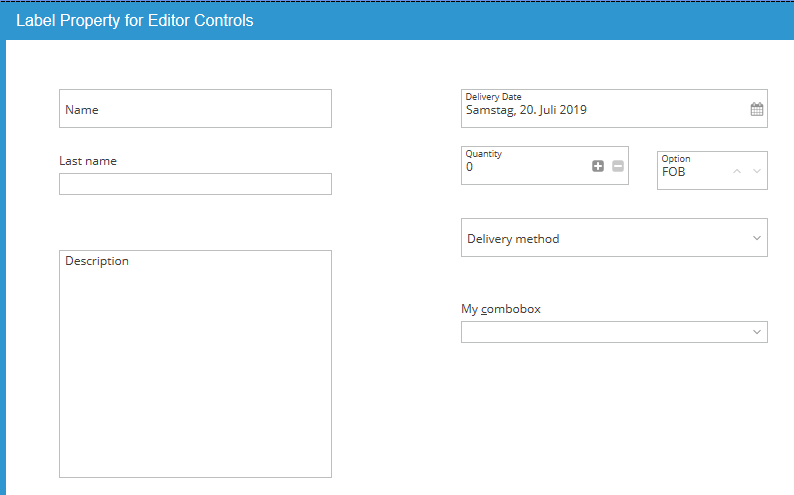Expand the Delivery method dropdown

point(757,238)
